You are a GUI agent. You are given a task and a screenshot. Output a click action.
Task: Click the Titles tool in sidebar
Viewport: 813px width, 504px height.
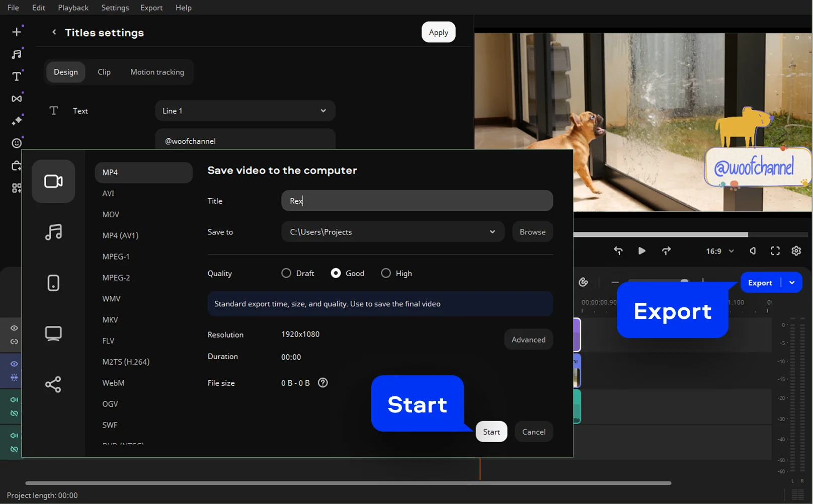[x=17, y=76]
